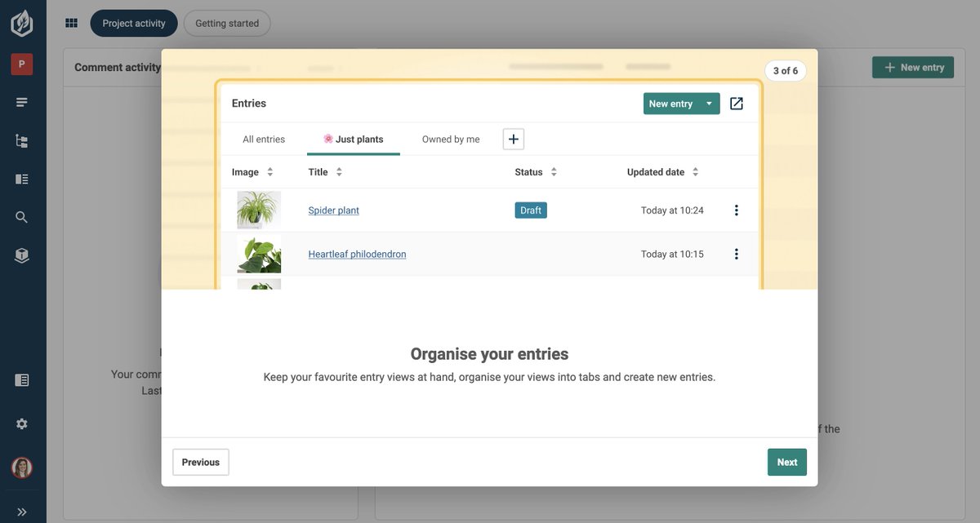Click the open in new window icon
Image resolution: width=980 pixels, height=523 pixels.
point(737,104)
